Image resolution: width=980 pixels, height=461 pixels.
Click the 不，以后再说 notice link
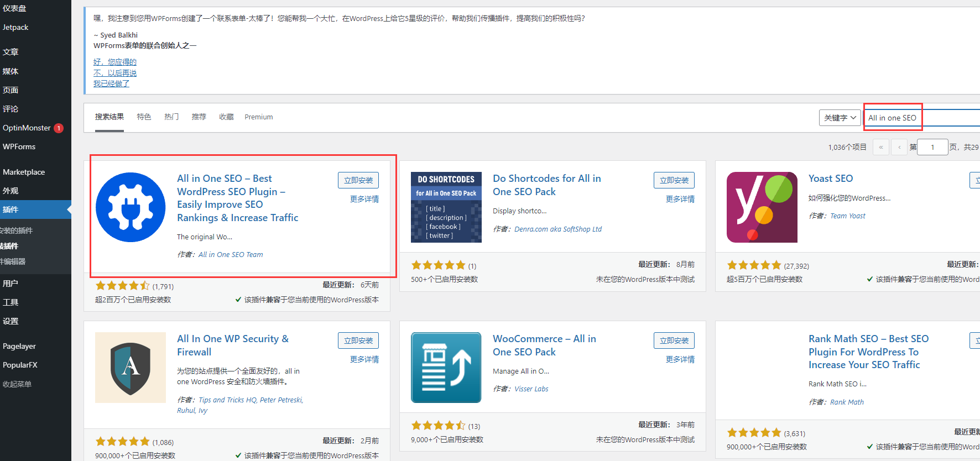[x=115, y=73]
